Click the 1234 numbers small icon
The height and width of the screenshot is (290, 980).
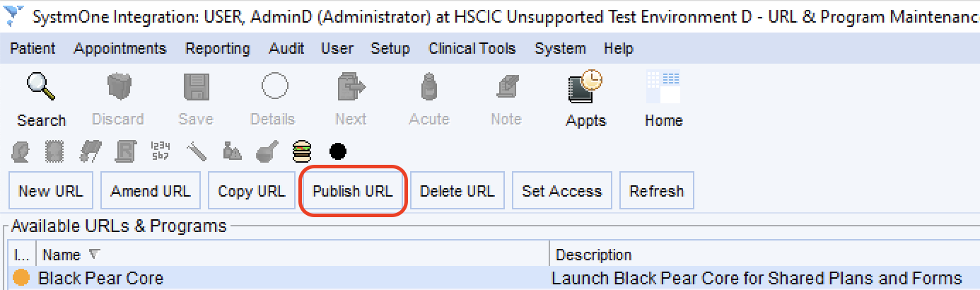click(x=161, y=151)
